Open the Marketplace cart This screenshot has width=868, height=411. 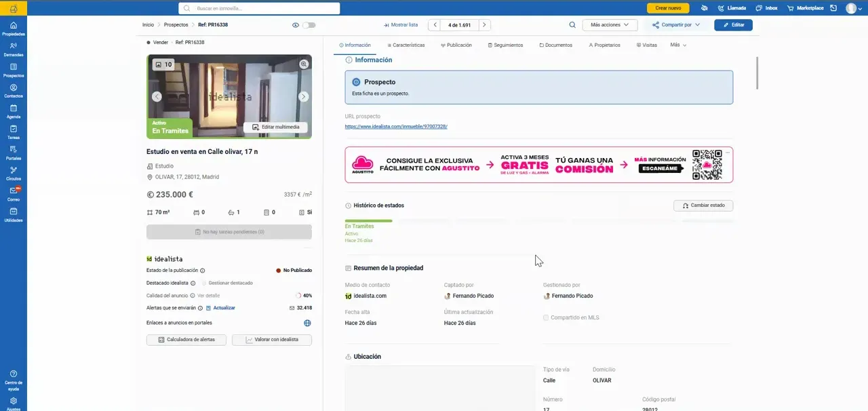805,8
